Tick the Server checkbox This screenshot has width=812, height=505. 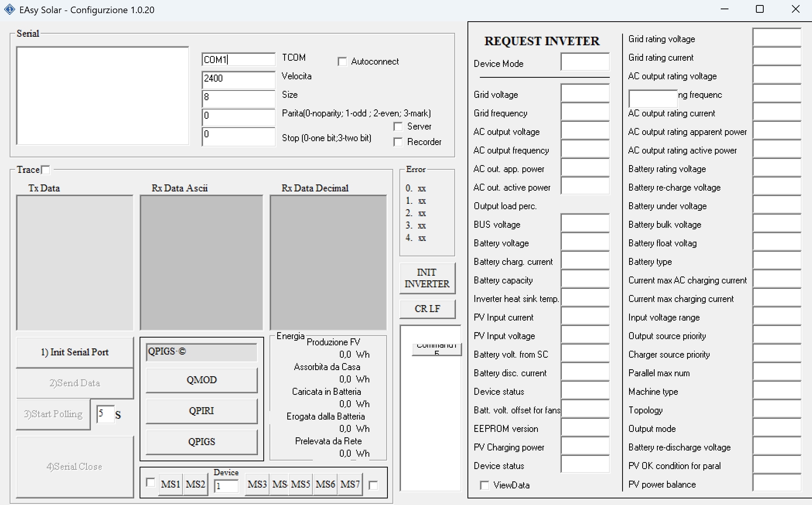click(398, 127)
